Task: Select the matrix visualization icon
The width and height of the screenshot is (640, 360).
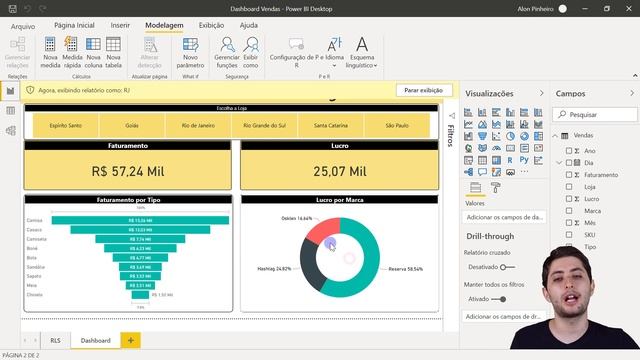Action: (x=496, y=160)
